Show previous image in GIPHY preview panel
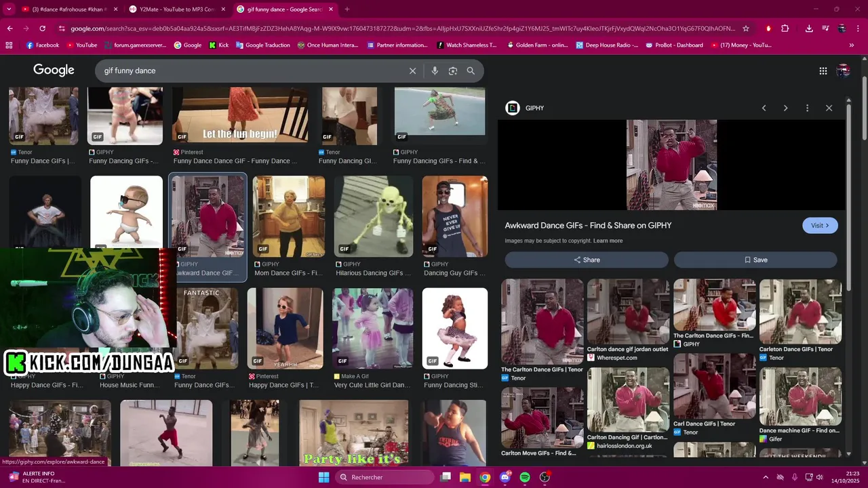Viewport: 868px width, 488px height. point(764,108)
